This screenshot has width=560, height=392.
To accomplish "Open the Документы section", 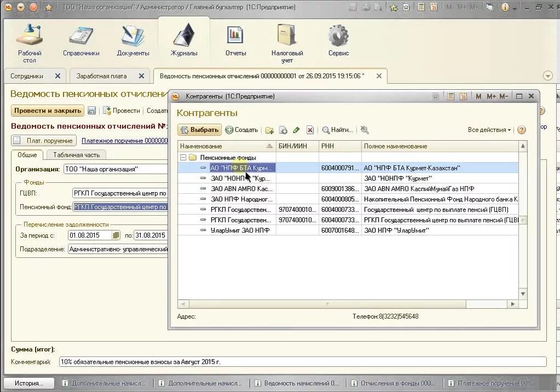I will point(133,41).
